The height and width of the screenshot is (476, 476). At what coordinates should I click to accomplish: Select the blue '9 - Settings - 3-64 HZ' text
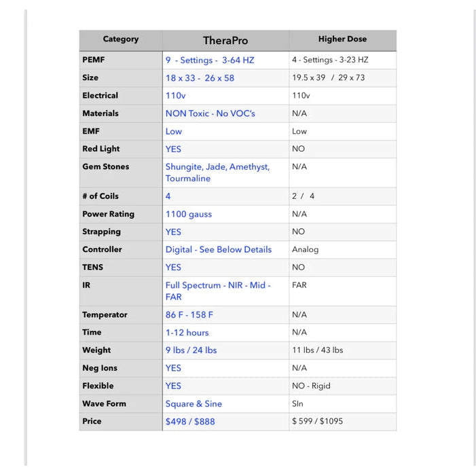210,60
